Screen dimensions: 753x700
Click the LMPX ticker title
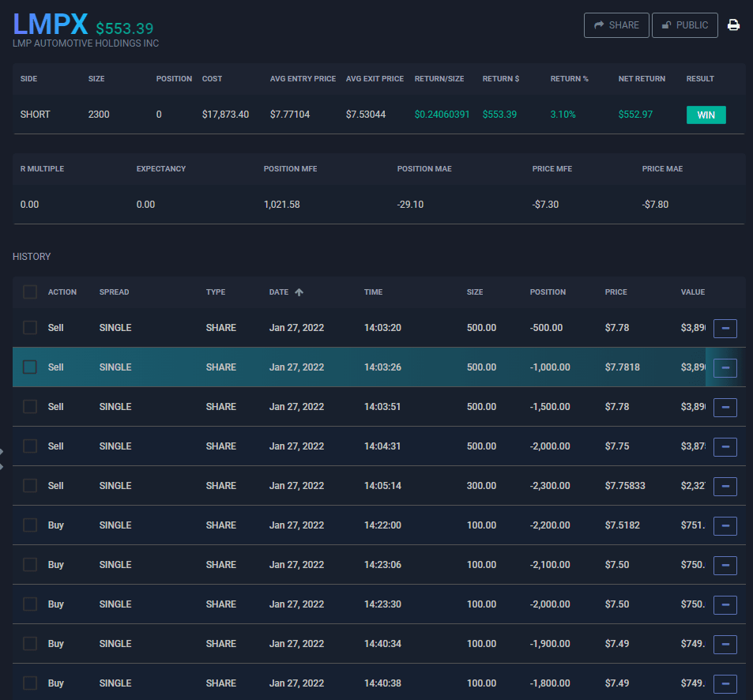coord(50,24)
